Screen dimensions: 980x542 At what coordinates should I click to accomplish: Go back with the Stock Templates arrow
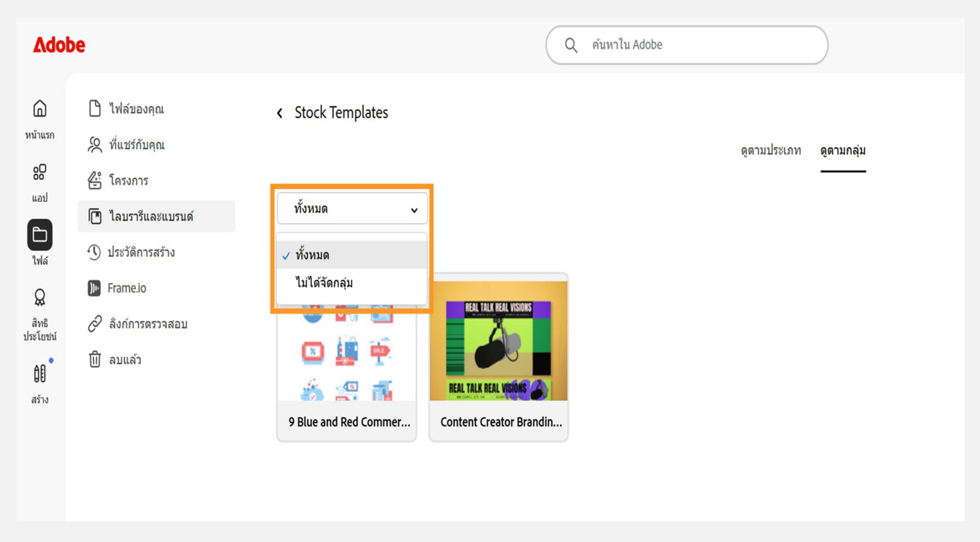pos(280,113)
